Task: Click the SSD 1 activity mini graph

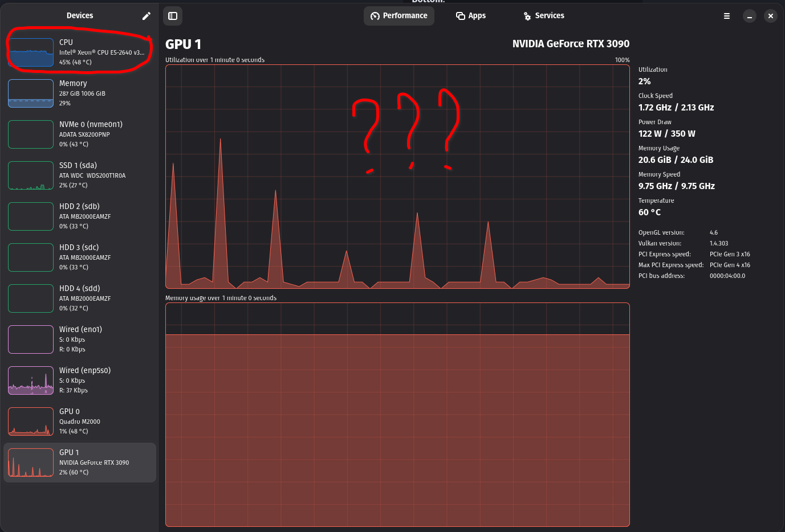Action: [x=31, y=175]
